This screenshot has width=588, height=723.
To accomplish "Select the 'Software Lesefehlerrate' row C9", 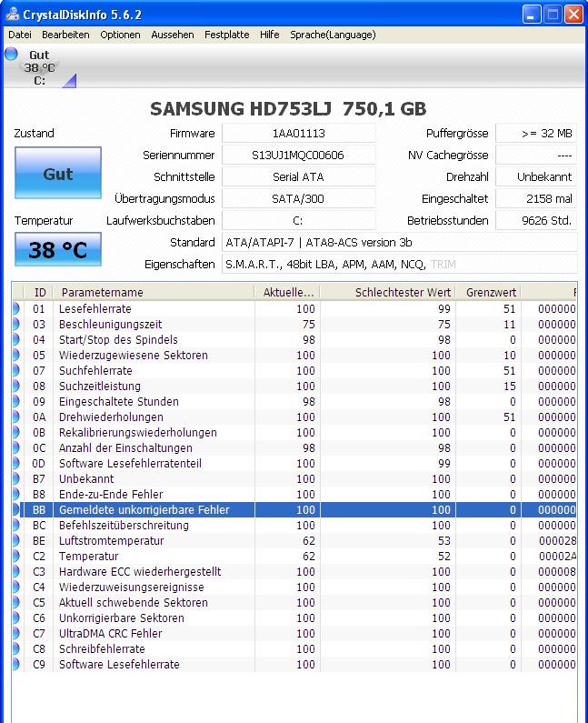I will 294,664.
